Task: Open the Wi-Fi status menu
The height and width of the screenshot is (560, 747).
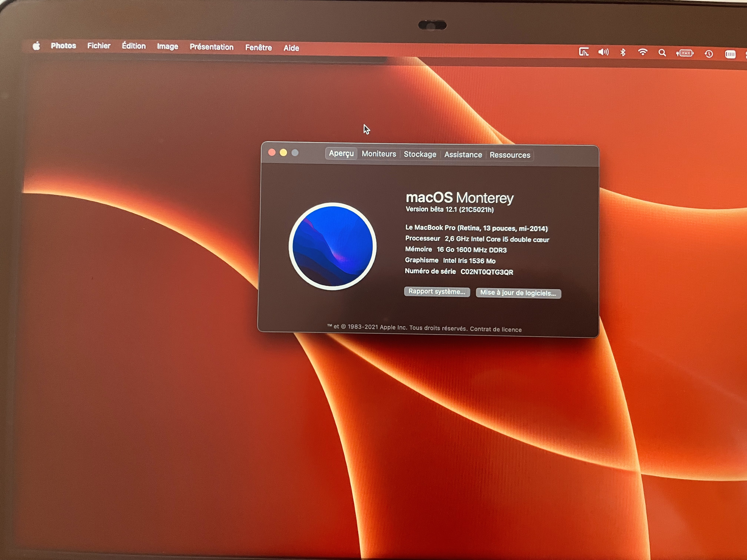Action: tap(643, 52)
